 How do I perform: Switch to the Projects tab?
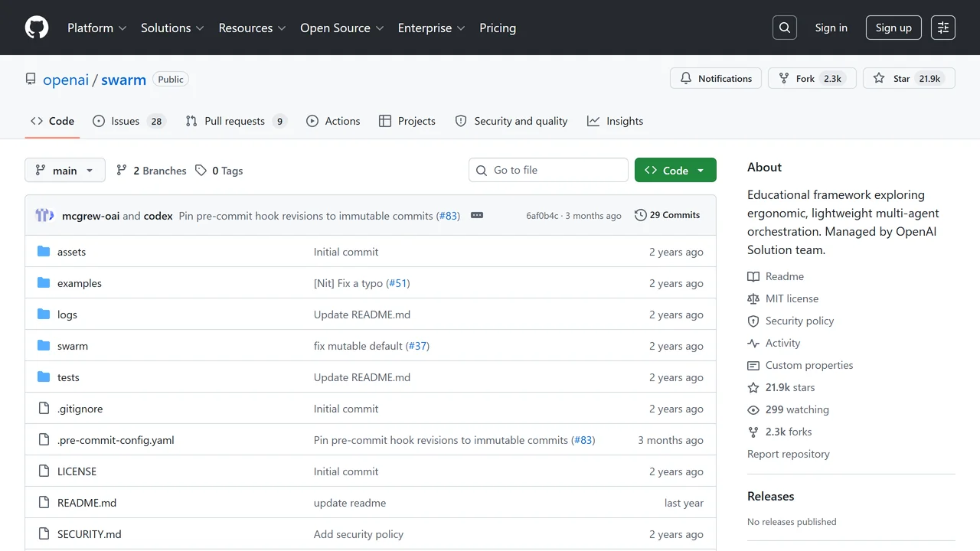coord(407,121)
